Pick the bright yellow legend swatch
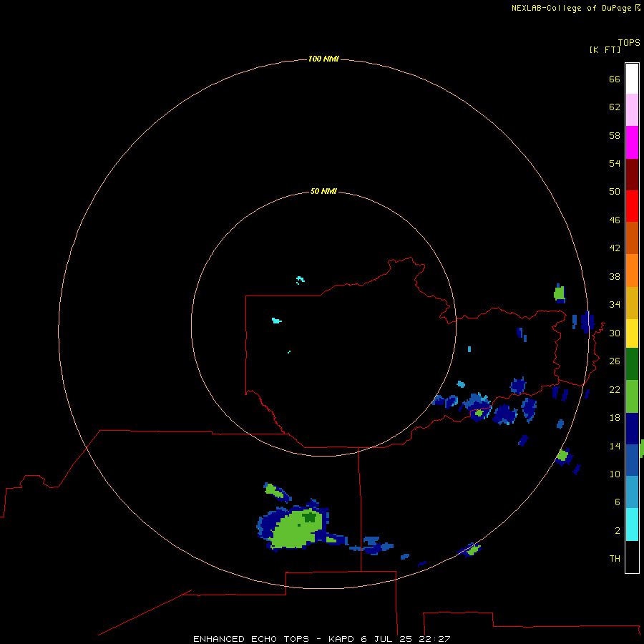Image resolution: width=644 pixels, height=644 pixels. (632, 333)
